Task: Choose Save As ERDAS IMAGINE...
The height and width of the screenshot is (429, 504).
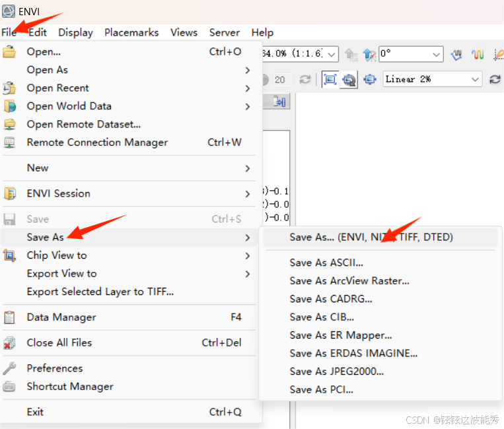Action: coord(380,353)
